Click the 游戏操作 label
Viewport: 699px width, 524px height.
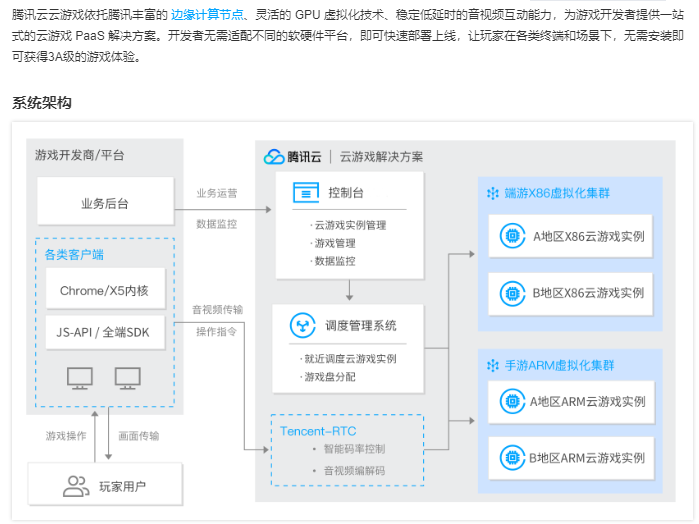pos(66,436)
